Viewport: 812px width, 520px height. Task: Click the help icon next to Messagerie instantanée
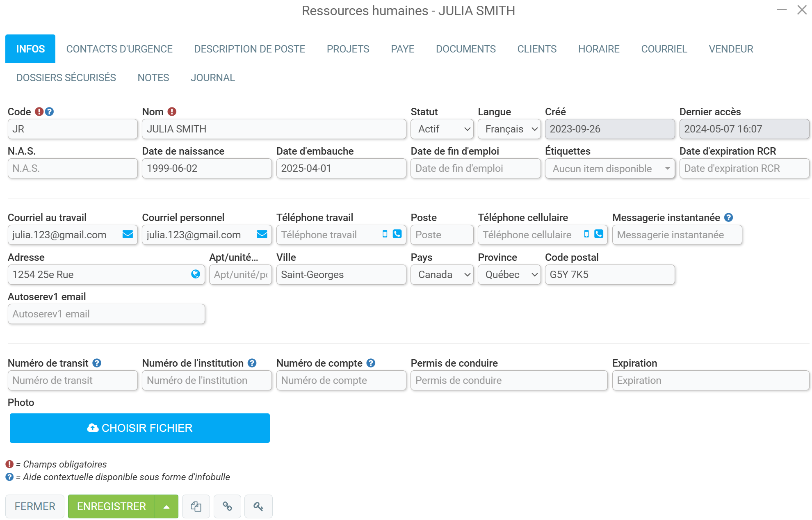point(728,217)
